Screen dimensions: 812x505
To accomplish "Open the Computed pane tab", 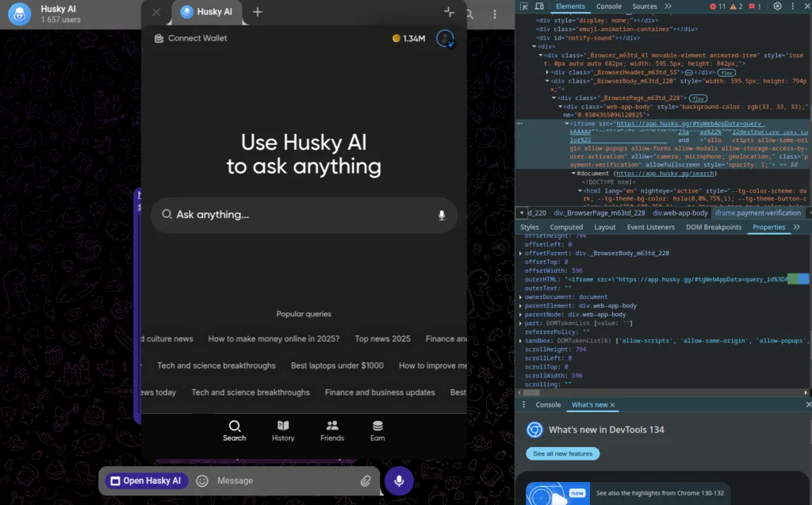I will pyautogui.click(x=566, y=227).
